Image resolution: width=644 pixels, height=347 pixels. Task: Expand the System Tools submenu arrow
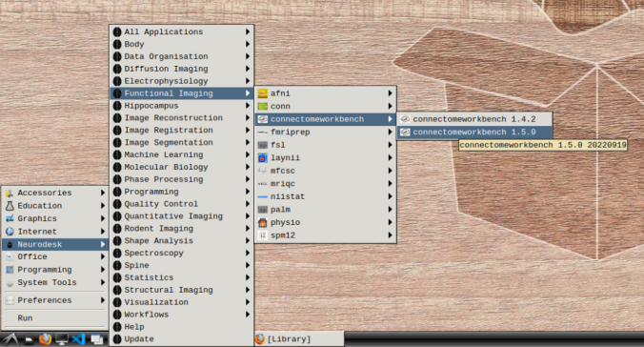coord(103,282)
